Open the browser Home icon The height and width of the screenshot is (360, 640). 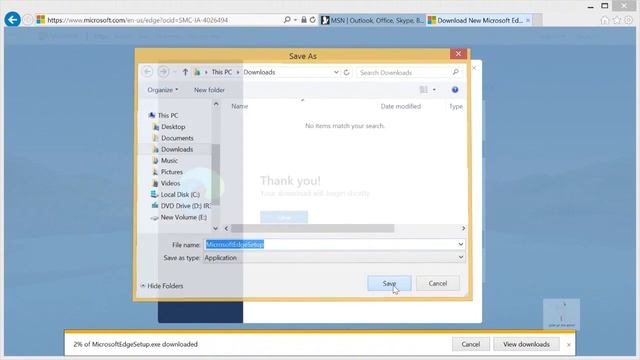click(x=605, y=20)
